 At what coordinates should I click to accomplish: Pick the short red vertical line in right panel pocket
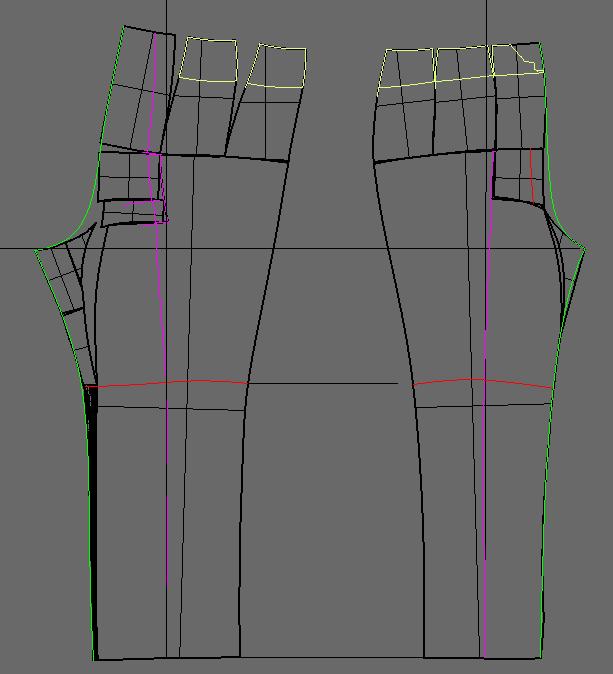click(x=532, y=176)
